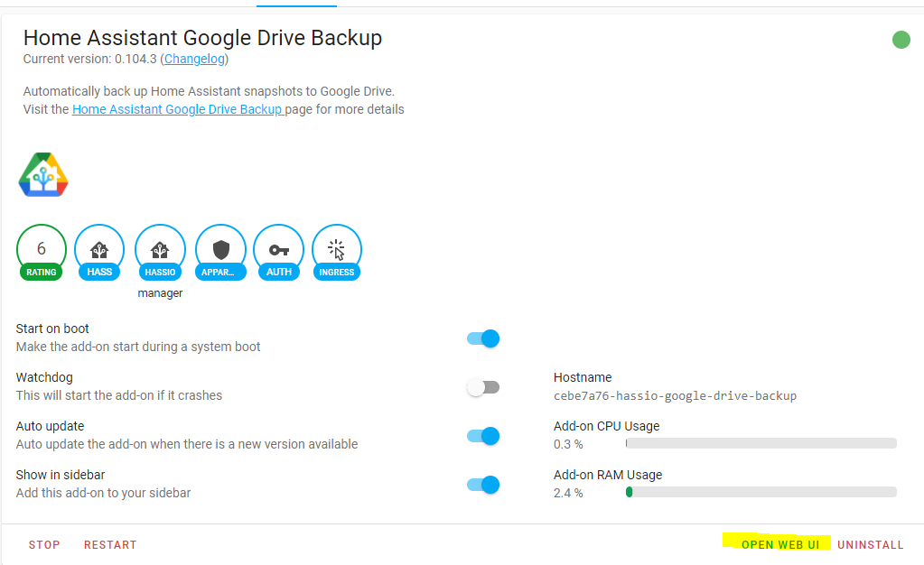Viewport: 924px width, 565px height.
Task: Click the Current version: 0.104.3 text
Action: 89,59
